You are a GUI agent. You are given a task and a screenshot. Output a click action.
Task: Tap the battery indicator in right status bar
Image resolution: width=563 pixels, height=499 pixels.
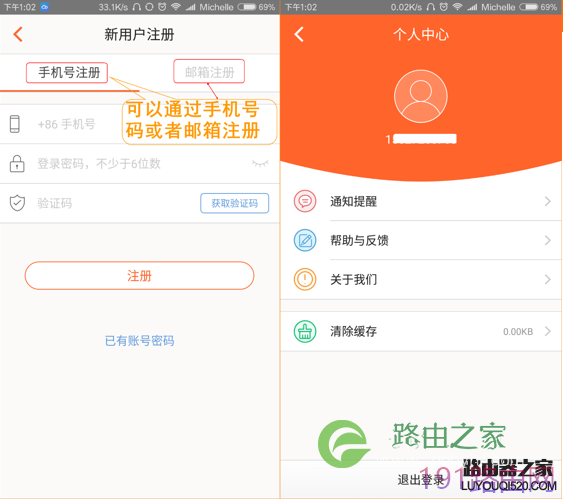pyautogui.click(x=528, y=7)
